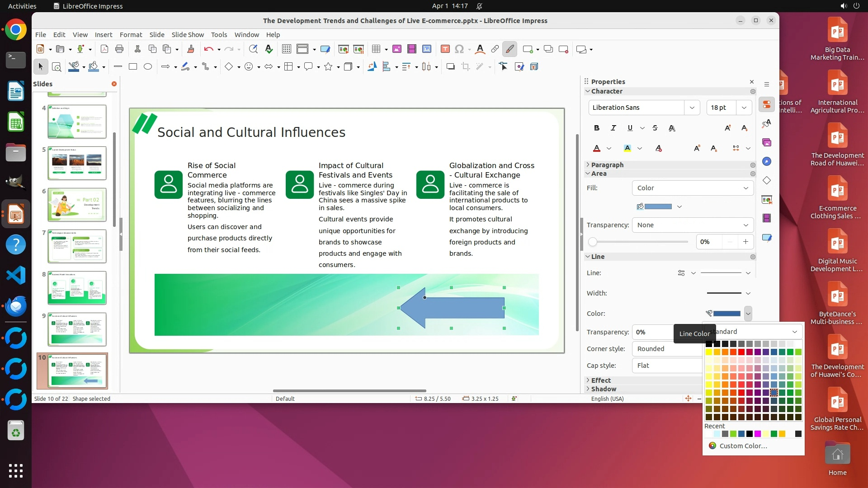Click Custom Color… in the palette popup
Image resolution: width=868 pixels, height=488 pixels.
tap(743, 446)
